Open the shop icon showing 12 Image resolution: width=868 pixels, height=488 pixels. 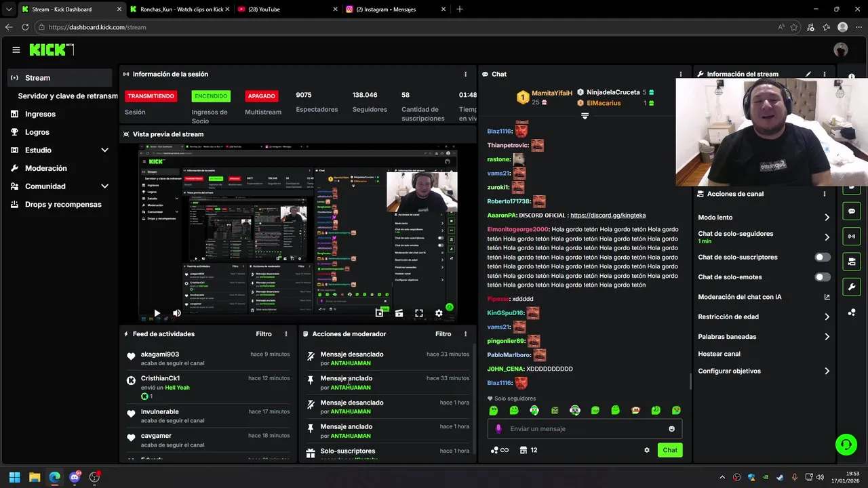[528, 450]
